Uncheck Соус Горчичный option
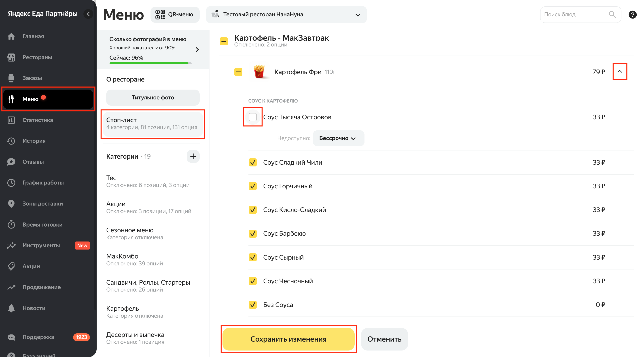The height and width of the screenshot is (357, 644). [x=252, y=186]
